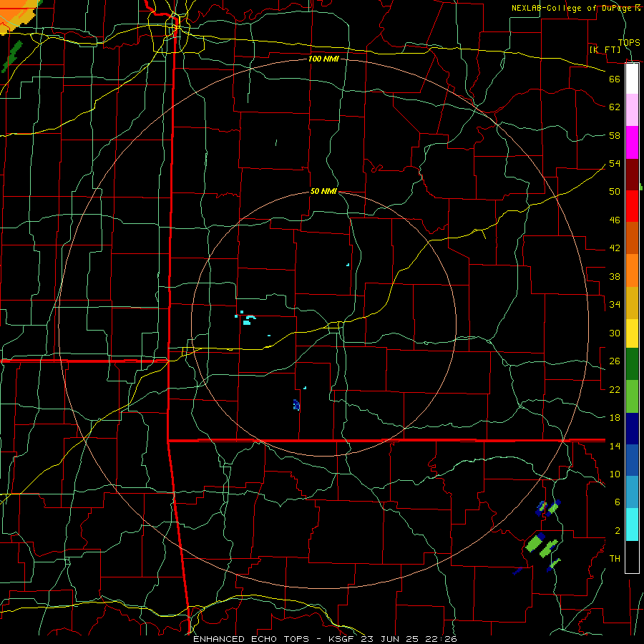Click the legend value '10'

[x=615, y=474]
